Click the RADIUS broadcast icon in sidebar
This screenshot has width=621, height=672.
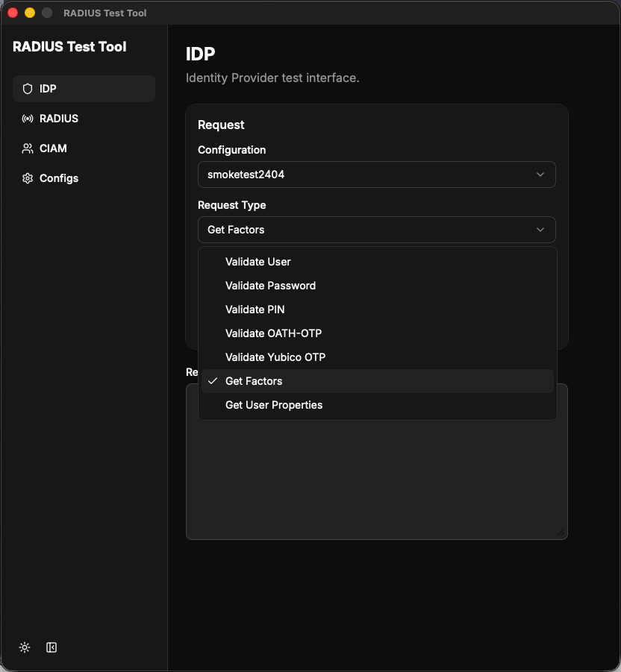(x=28, y=119)
